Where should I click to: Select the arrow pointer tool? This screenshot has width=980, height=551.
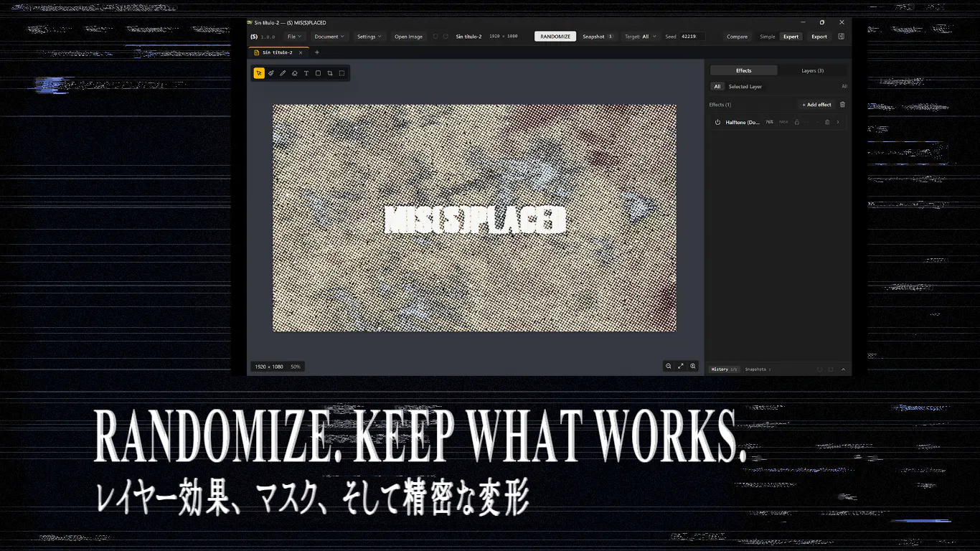click(259, 73)
